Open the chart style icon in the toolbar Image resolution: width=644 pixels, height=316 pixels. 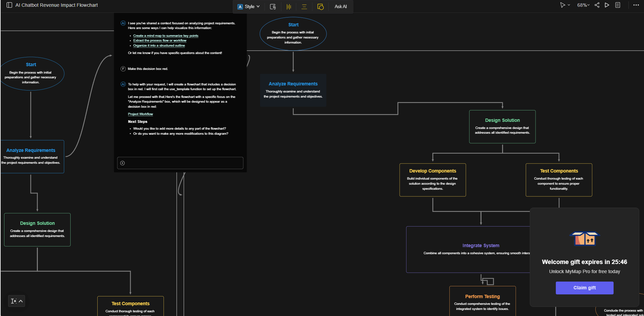coord(289,6)
